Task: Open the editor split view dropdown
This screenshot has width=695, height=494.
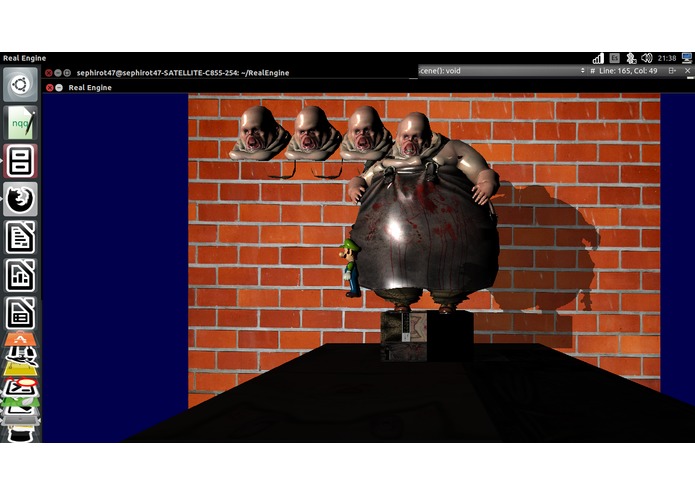Action: [672, 71]
